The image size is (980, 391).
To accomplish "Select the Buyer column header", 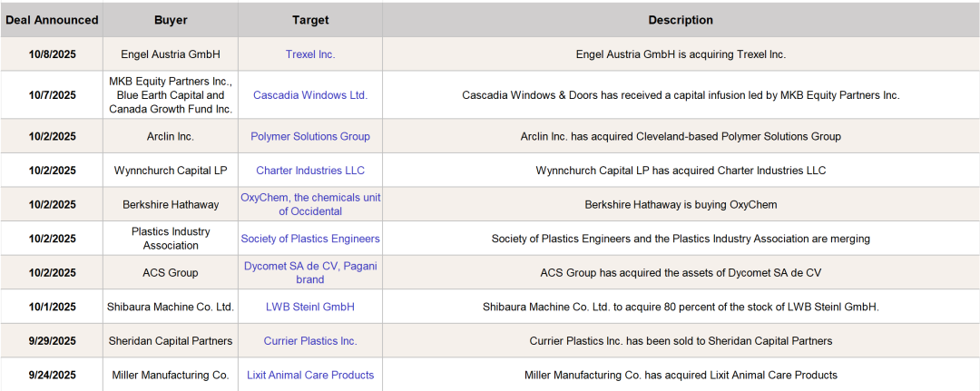I will (171, 20).
